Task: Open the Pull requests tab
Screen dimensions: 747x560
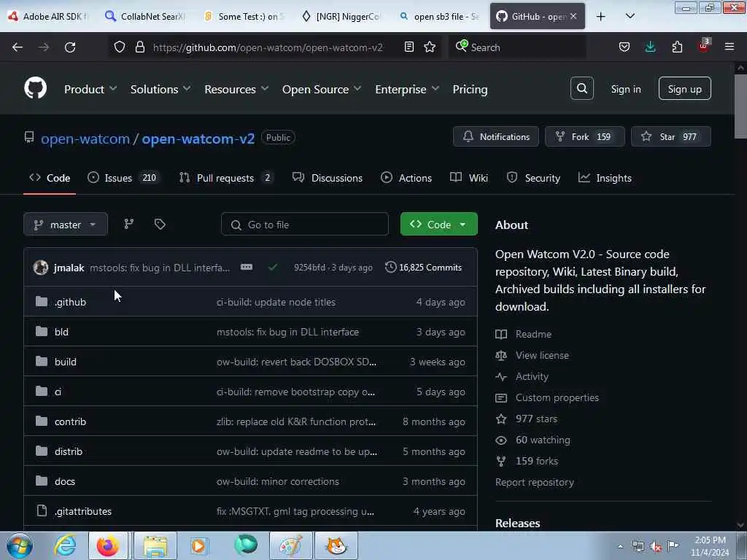Action: (226, 178)
